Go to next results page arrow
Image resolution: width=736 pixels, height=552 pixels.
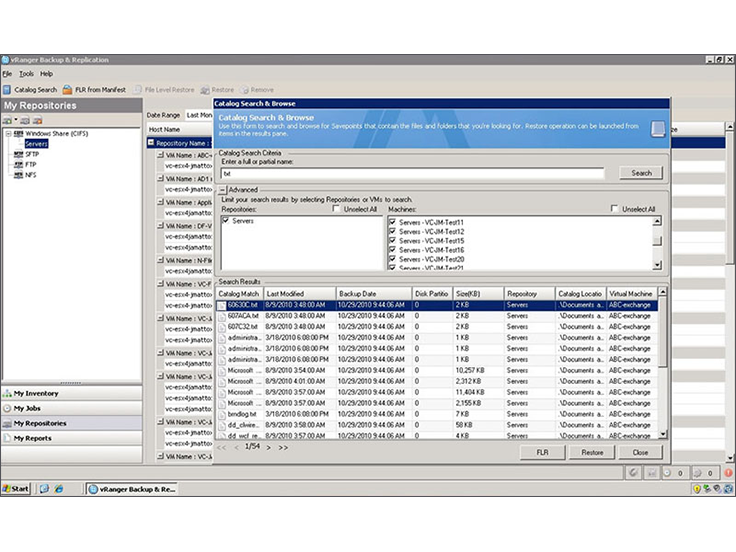(268, 448)
